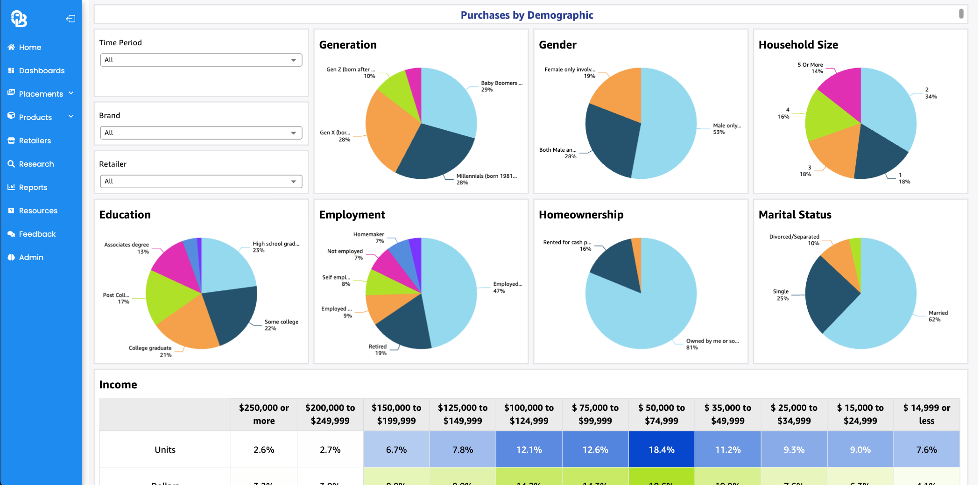Click the Dashboards grid icon
Screen dimensions: 980x485
[11, 70]
